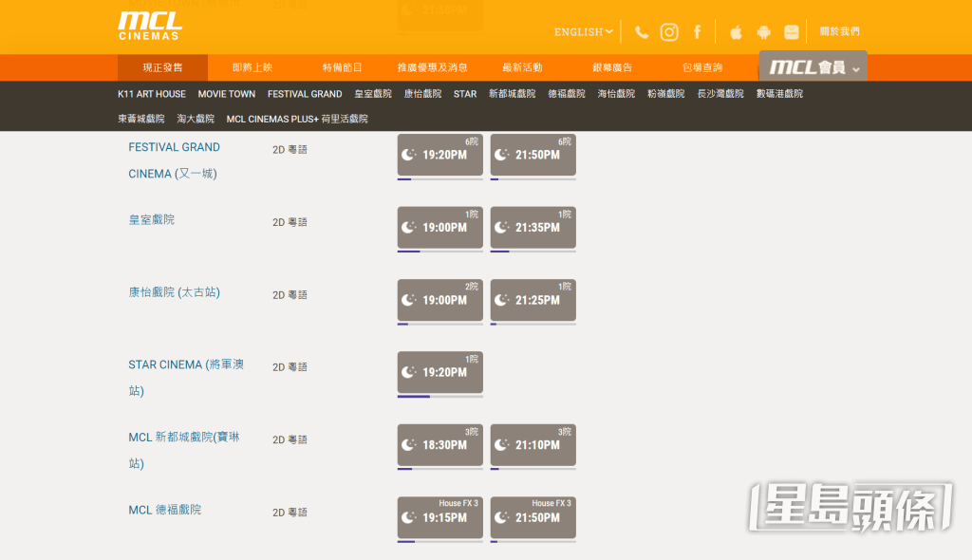Go to MOVIE TOWN in cinema bar
This screenshot has height=560, width=972.
click(226, 94)
